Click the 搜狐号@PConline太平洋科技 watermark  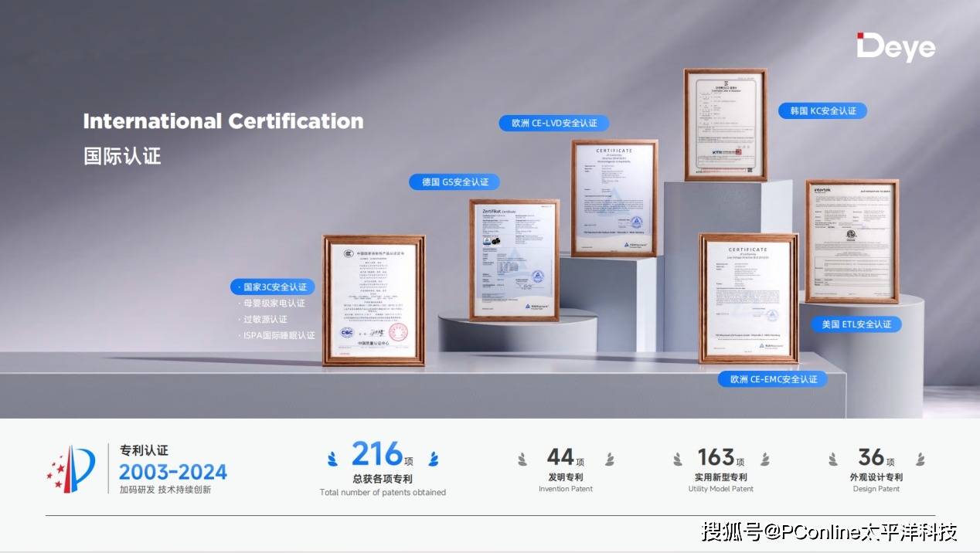click(829, 531)
